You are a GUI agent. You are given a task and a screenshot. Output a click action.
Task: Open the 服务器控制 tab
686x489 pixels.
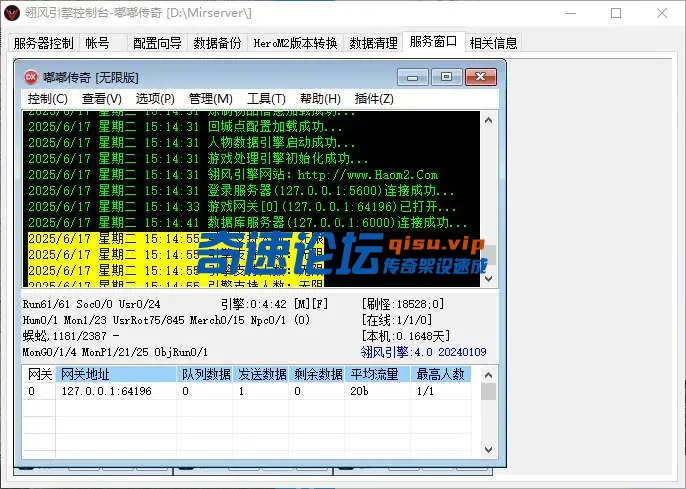point(43,43)
